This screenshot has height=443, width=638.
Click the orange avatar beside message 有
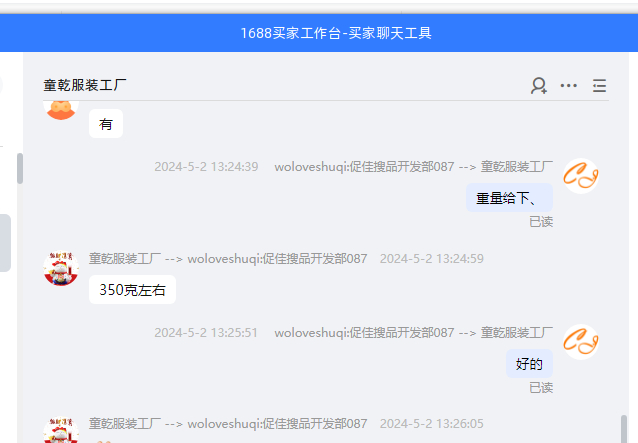tap(62, 108)
